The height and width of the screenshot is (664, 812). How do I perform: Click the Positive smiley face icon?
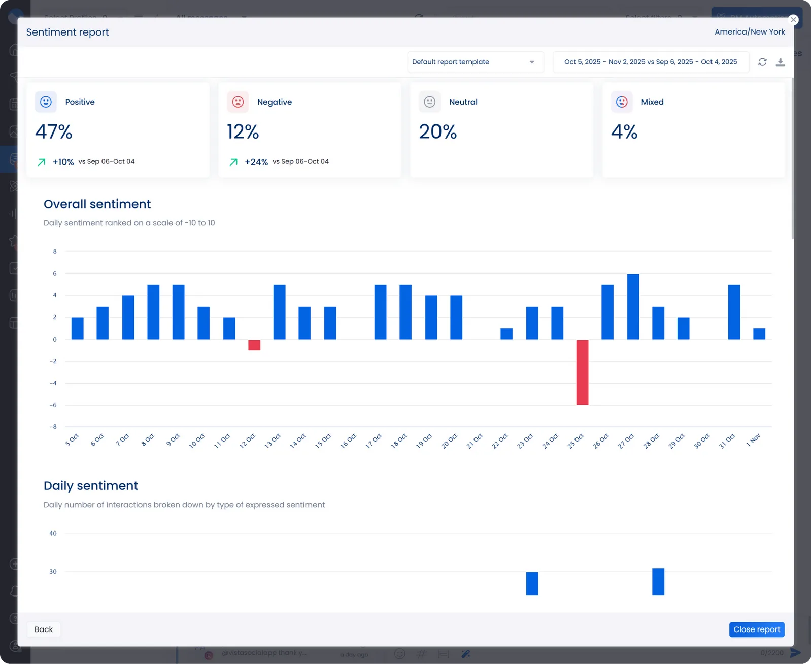pos(46,102)
